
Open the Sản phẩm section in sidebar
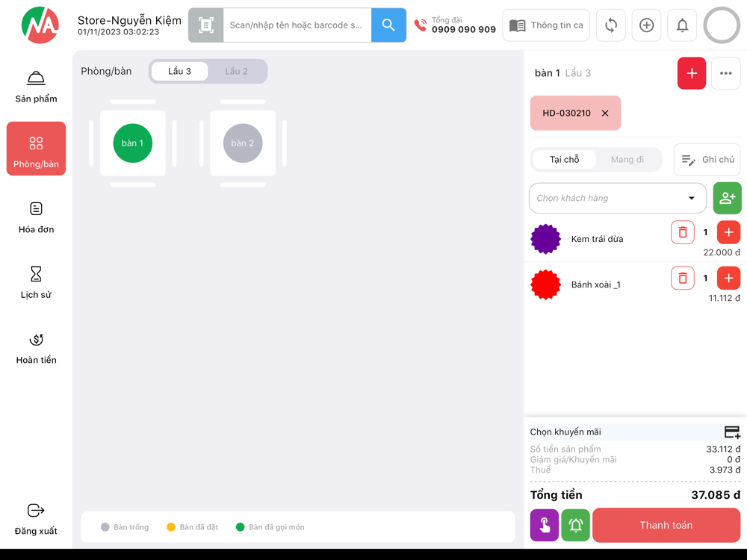pyautogui.click(x=36, y=87)
